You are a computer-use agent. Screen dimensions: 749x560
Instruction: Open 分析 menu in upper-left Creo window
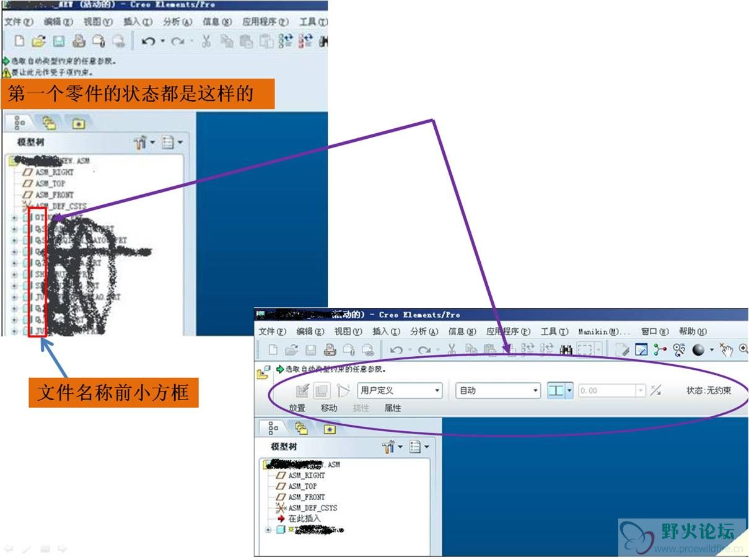click(x=178, y=22)
